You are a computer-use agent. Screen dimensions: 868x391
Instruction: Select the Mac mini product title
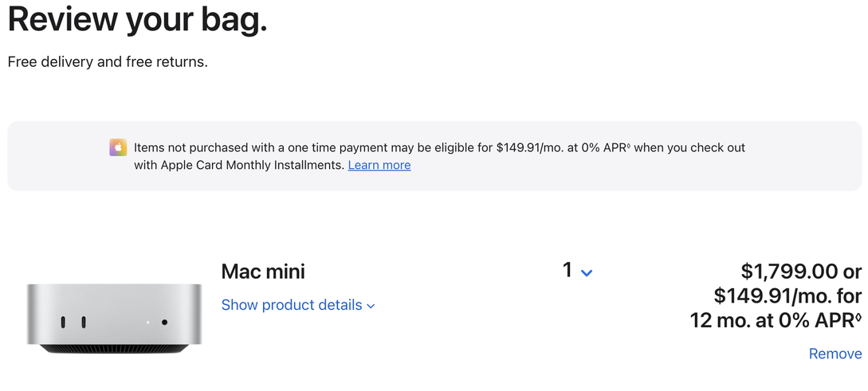coord(263,272)
